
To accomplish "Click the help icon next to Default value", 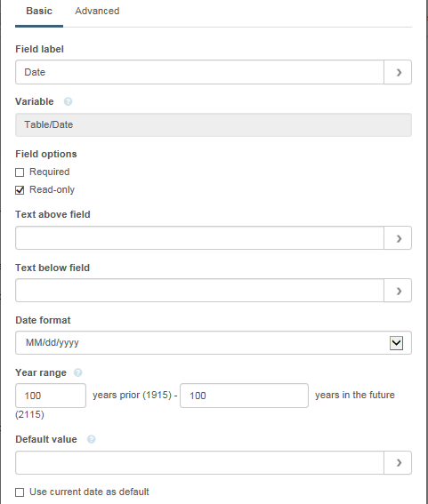I will click(x=92, y=439).
